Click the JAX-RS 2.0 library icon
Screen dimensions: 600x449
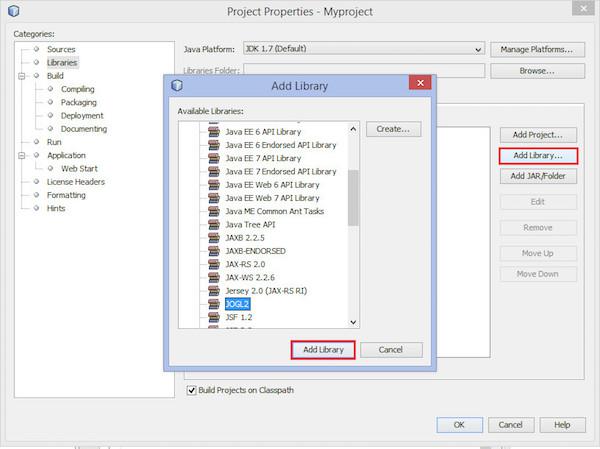pos(214,264)
